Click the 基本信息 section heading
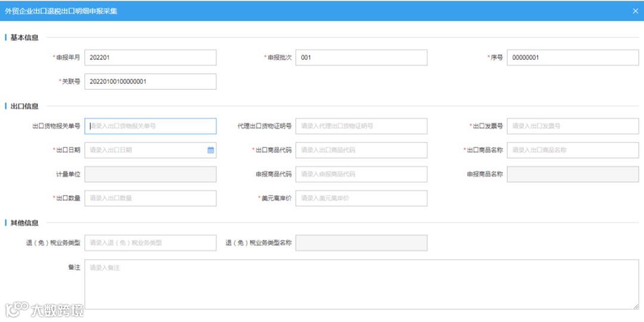644x322 pixels. click(24, 38)
